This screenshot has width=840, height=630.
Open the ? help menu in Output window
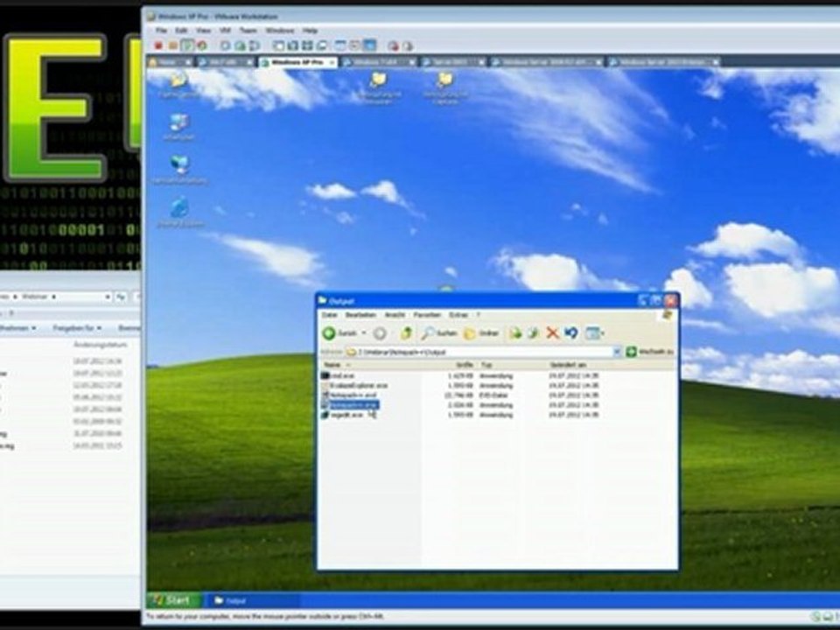pos(479,315)
